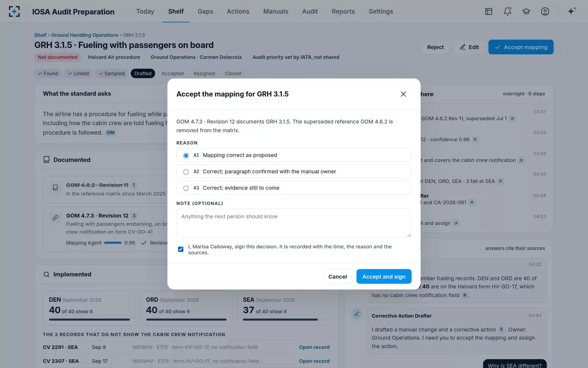Click the link icon beside GOM 4.7.3 Revision 12
This screenshot has width=588, height=368.
point(55,218)
